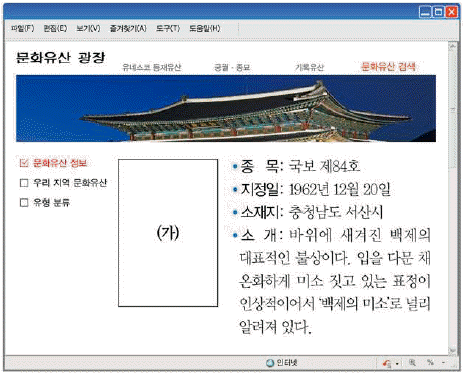
Task: Open the 즐겨찾기(A) menu
Action: (x=128, y=28)
